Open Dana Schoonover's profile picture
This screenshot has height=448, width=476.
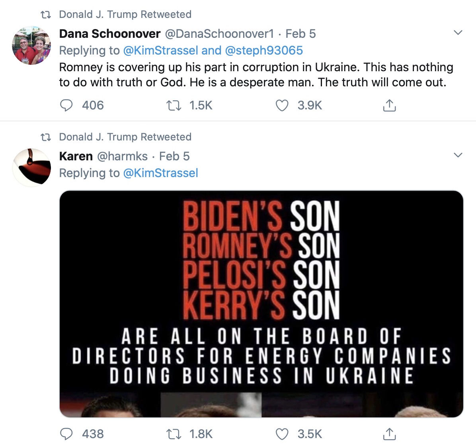pos(31,46)
